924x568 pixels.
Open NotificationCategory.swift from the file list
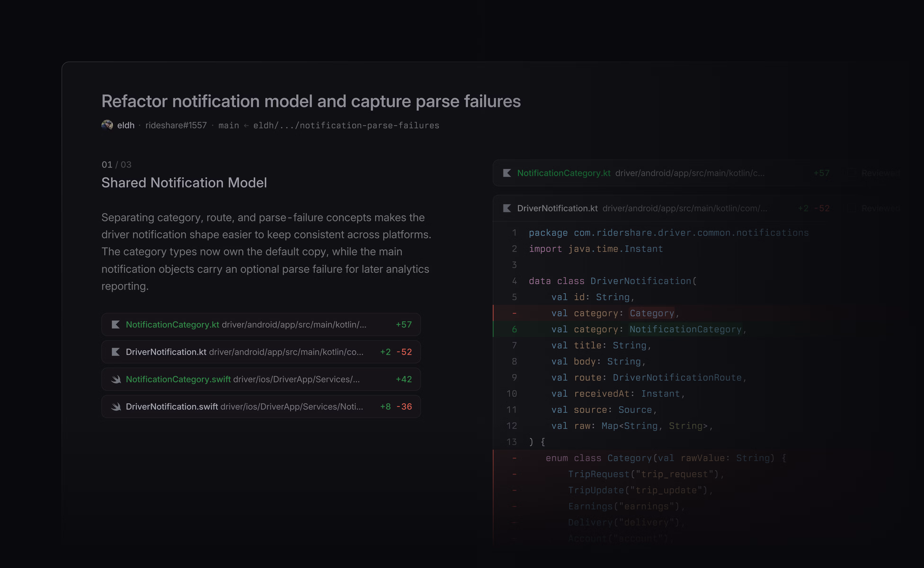coord(261,379)
